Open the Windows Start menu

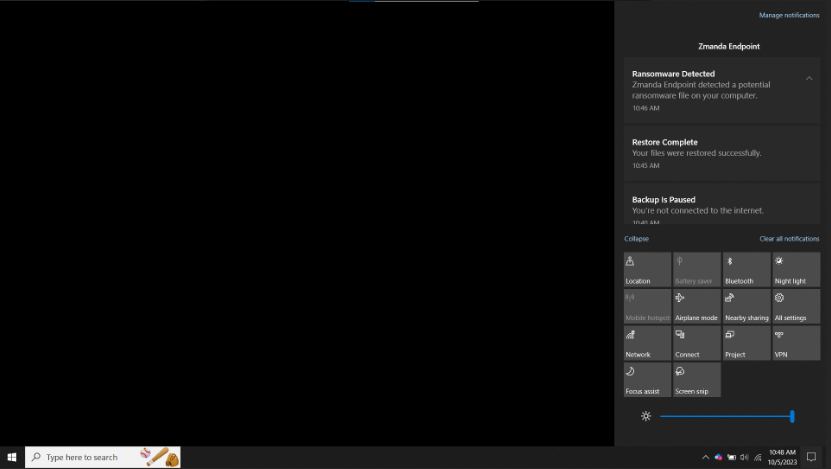pos(12,457)
